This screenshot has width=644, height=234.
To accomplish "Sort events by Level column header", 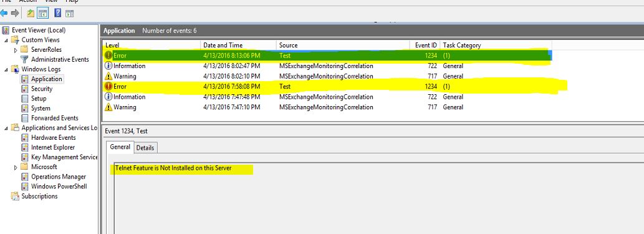I will coord(151,45).
